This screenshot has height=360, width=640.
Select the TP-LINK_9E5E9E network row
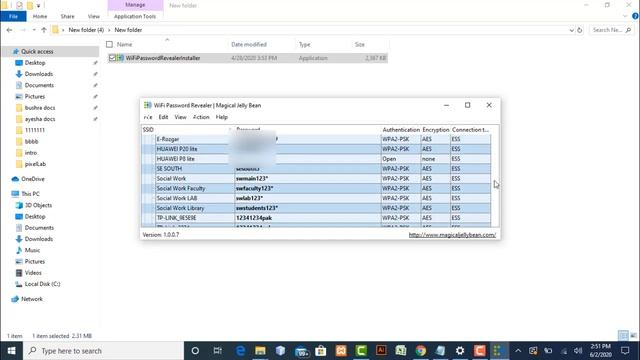(316, 218)
